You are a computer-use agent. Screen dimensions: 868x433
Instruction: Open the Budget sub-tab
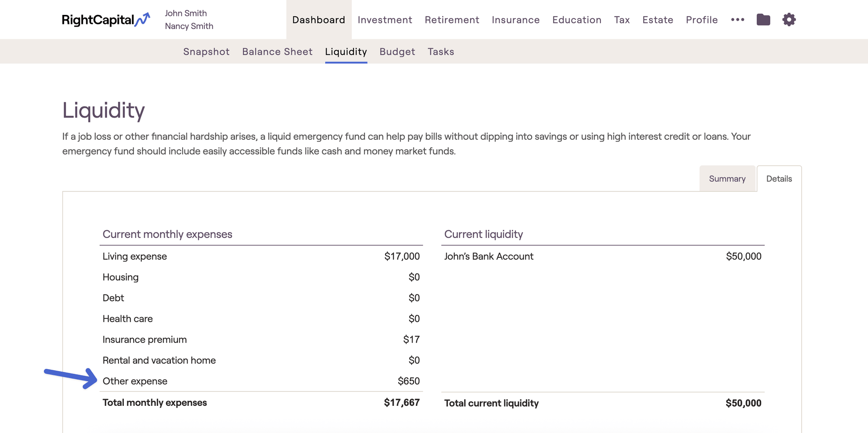tap(397, 52)
